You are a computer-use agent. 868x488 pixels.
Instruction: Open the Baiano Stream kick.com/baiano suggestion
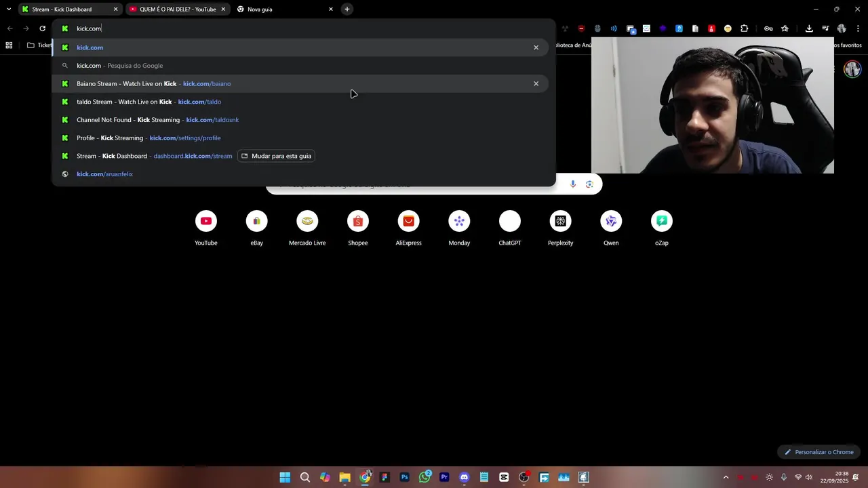pyautogui.click(x=300, y=83)
